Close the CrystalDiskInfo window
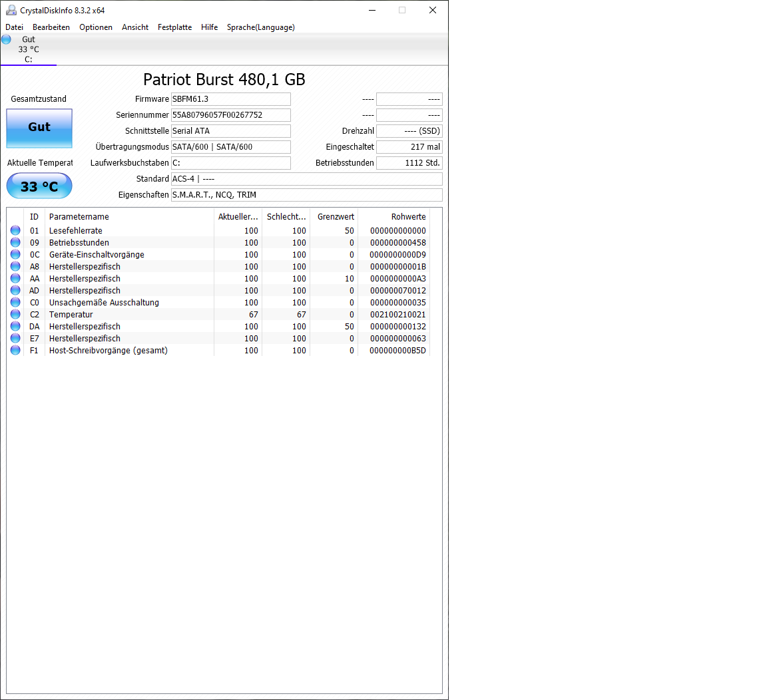 pyautogui.click(x=432, y=10)
